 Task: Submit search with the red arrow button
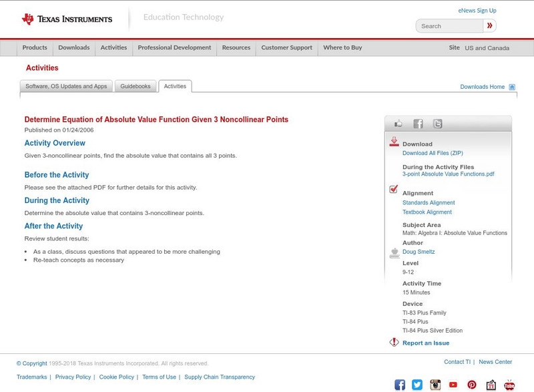[x=489, y=25]
